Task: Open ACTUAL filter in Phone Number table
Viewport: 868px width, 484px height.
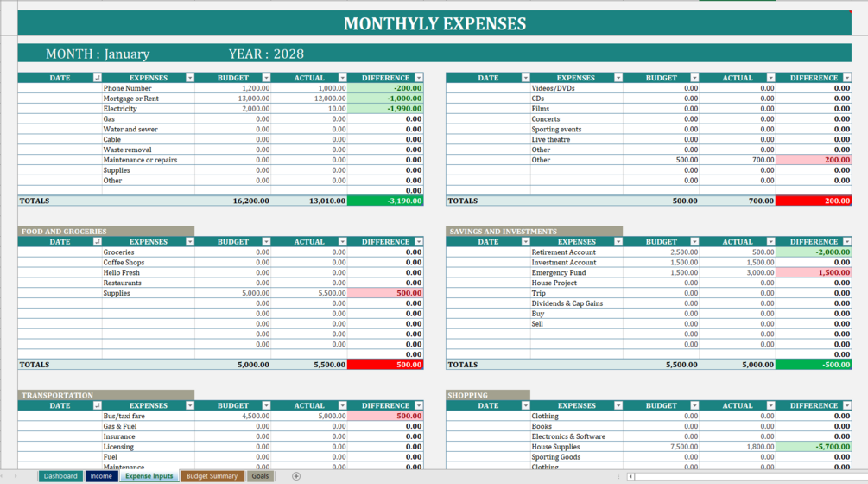Action: [x=343, y=78]
